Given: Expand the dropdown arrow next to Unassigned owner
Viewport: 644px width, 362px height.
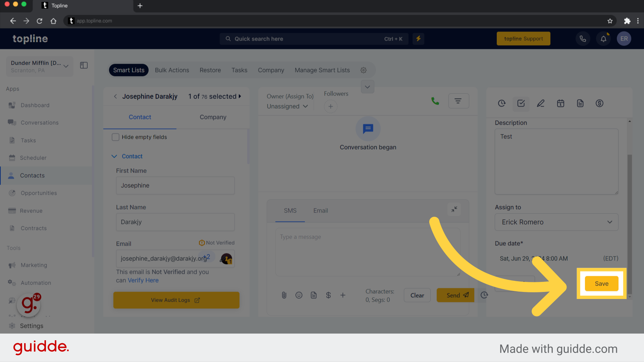Looking at the screenshot, I should click(x=306, y=107).
